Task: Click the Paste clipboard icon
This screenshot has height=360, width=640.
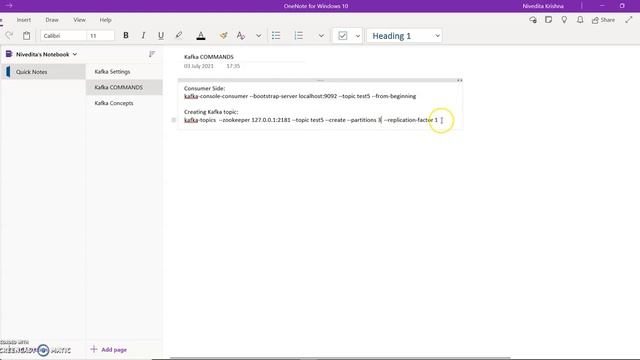Action: click(x=27, y=36)
